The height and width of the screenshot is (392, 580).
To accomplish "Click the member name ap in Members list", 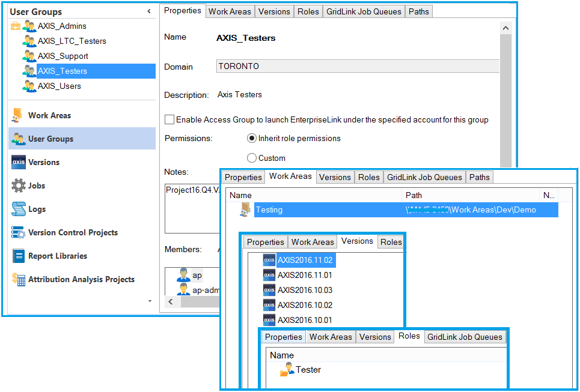I will point(197,276).
